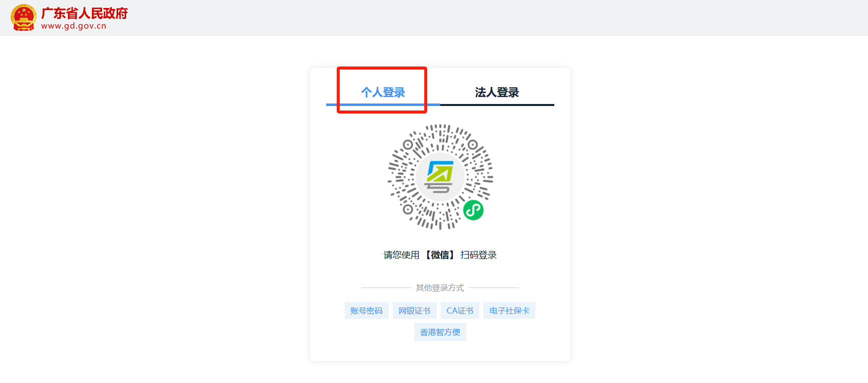Click the national emblem logo in header
The height and width of the screenshot is (383, 868).
[x=24, y=17]
